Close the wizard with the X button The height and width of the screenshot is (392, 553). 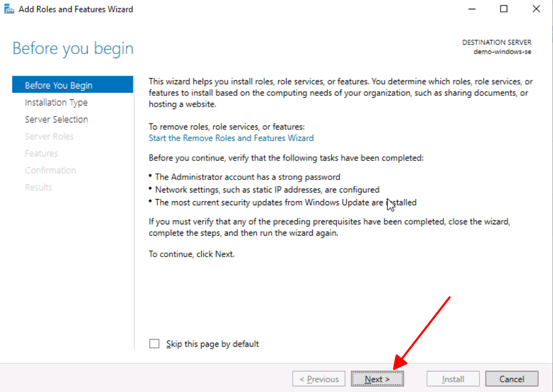click(x=537, y=9)
